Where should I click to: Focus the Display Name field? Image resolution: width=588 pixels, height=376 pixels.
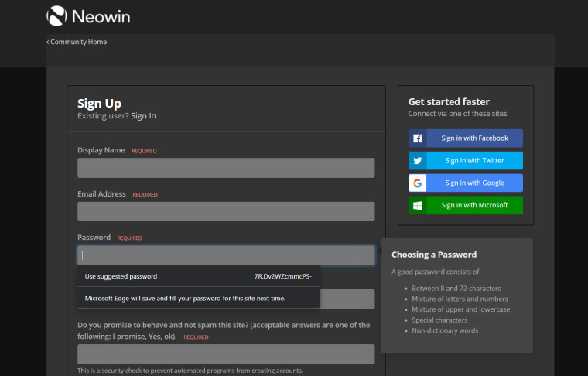tap(226, 168)
